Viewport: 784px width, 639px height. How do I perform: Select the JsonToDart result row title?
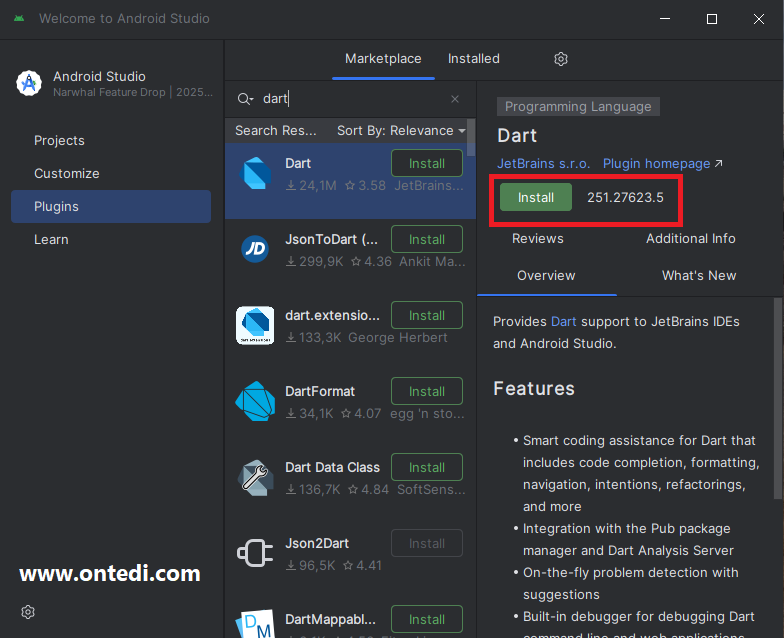tap(331, 240)
